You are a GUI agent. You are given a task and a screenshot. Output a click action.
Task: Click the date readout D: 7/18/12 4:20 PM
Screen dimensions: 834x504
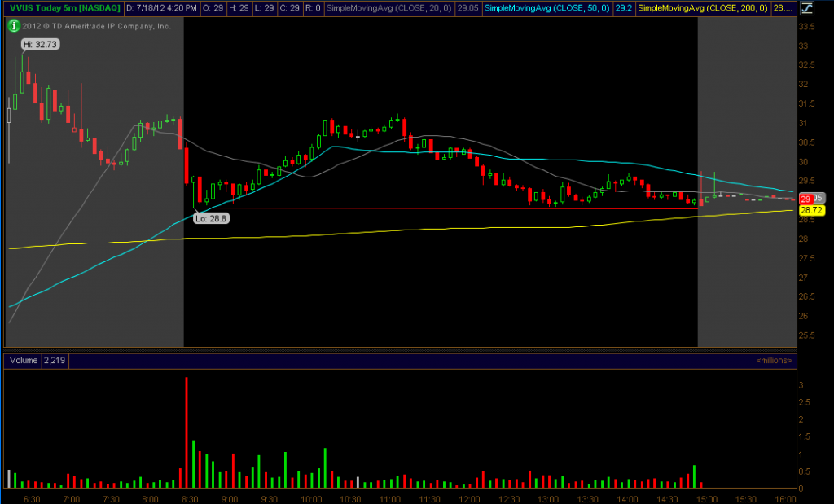[x=162, y=8]
